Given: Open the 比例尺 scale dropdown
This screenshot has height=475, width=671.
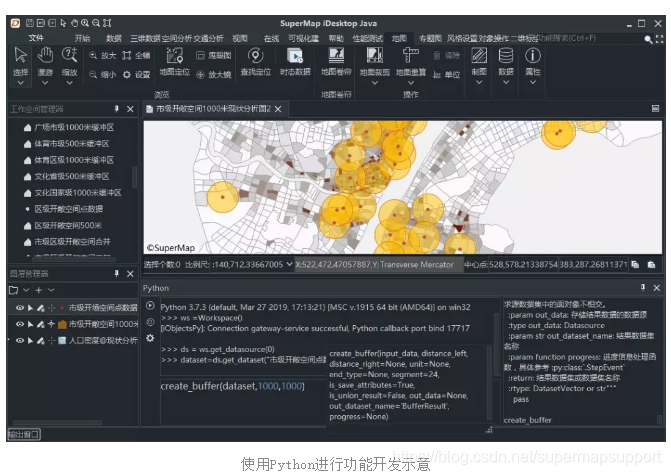Looking at the screenshot, I should coord(289,264).
